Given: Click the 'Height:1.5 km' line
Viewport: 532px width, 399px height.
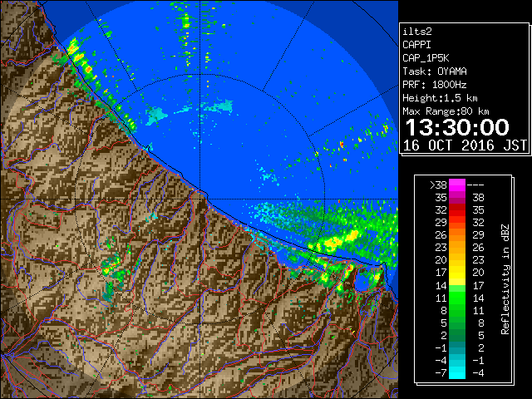Looking at the screenshot, I should (x=440, y=98).
